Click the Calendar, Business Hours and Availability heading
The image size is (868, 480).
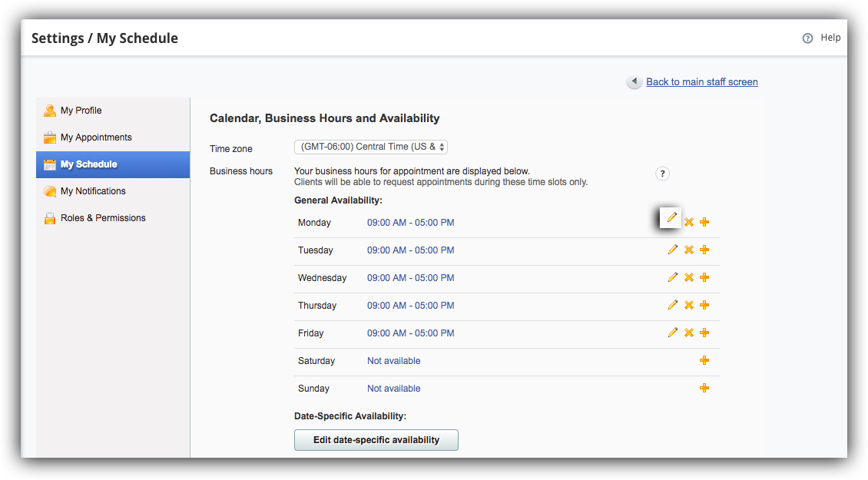tap(325, 118)
